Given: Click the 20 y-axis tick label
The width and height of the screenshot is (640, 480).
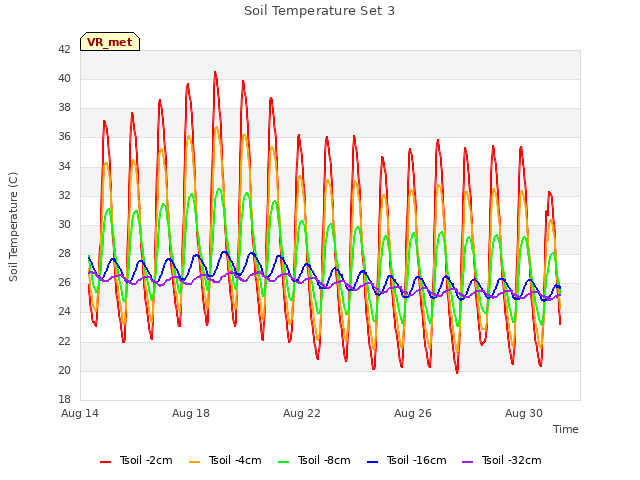Looking at the screenshot, I should coord(64,370).
